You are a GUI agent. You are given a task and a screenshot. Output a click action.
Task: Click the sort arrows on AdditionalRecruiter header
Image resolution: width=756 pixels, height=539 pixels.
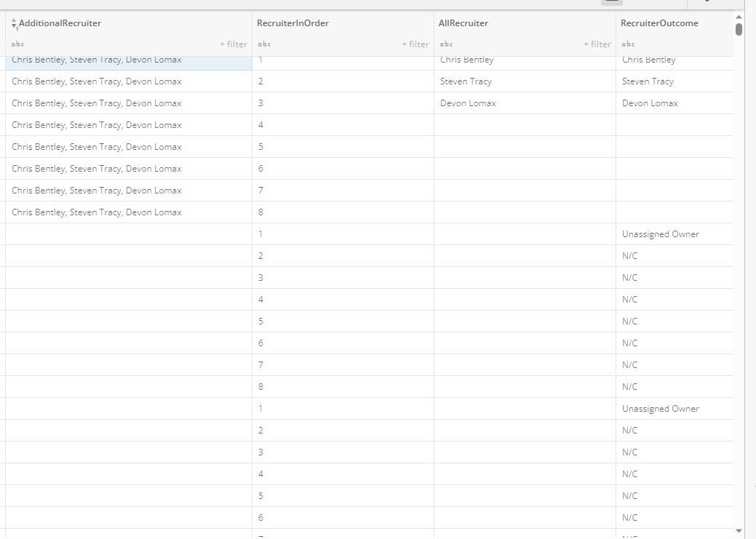(13, 23)
